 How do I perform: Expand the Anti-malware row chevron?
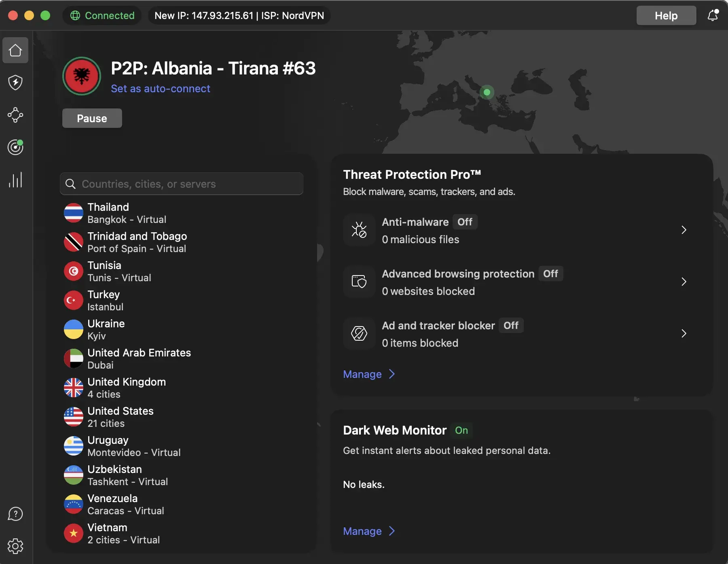point(684,230)
